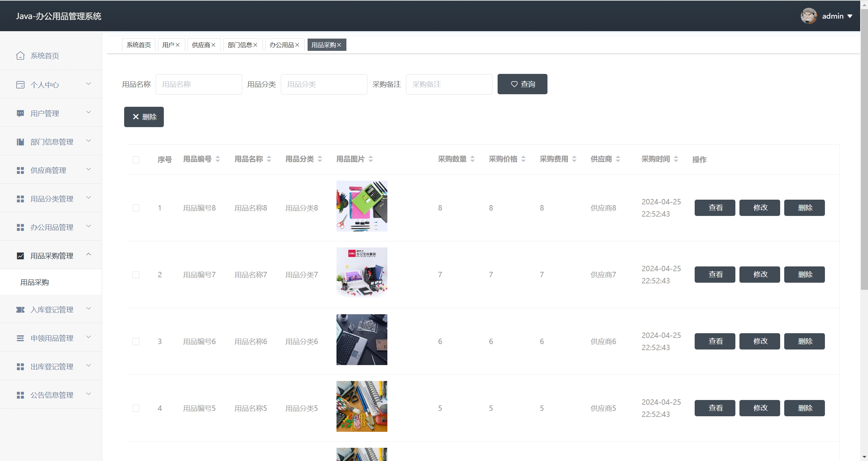Sort by 用品名称 column
Image resolution: width=868 pixels, height=461 pixels.
point(269,159)
